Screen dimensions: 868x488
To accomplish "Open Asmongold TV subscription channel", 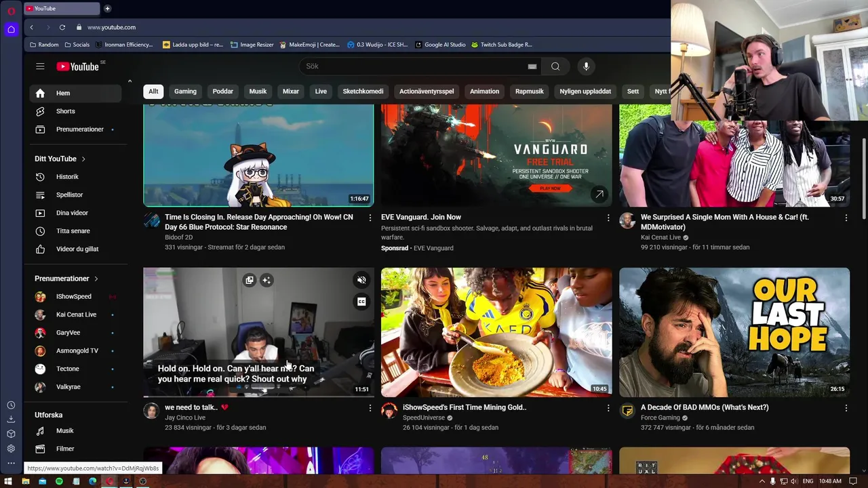I will 75,351.
